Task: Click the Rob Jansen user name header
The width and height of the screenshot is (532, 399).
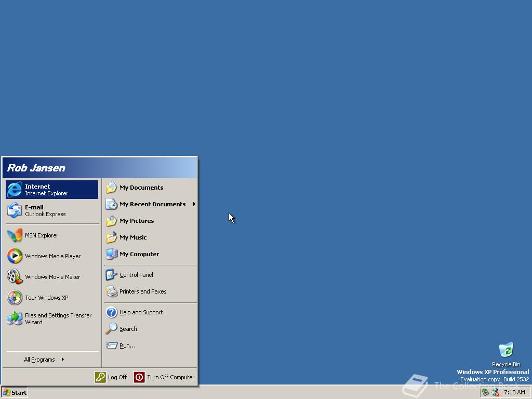Action: point(36,168)
